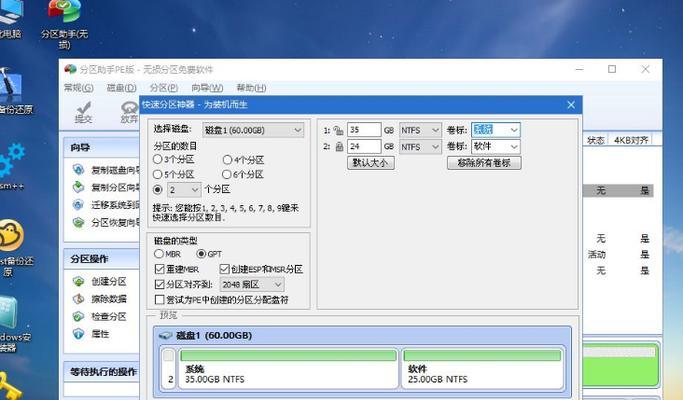Open the 选择磁盘 dropdown showing 磁盘1 (60.00GB)

253,130
